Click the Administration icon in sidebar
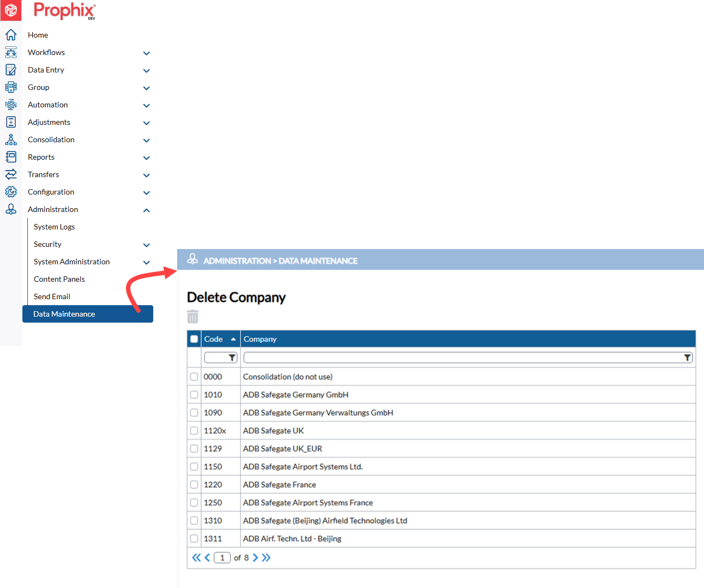Viewport: 704px width, 588px height. (x=11, y=209)
